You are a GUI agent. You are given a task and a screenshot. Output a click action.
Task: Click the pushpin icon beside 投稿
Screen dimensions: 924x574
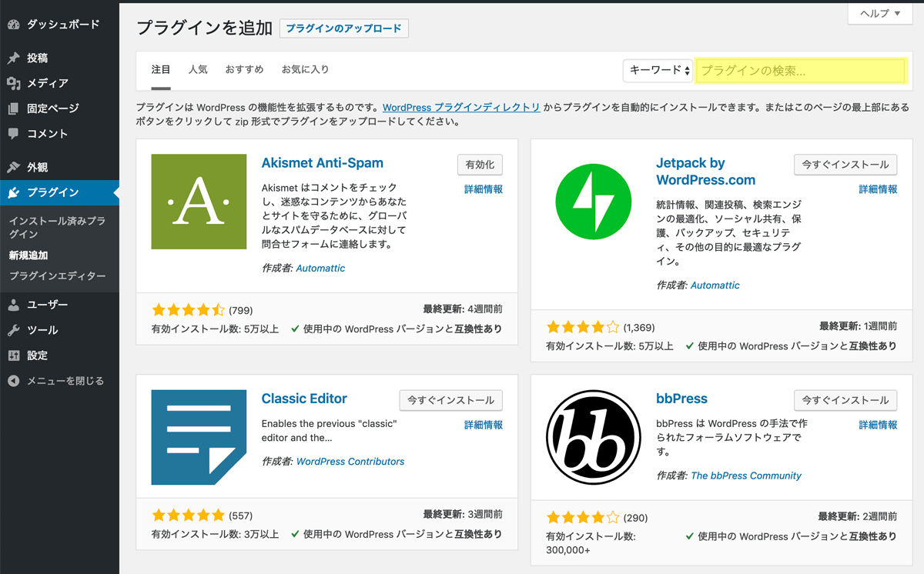click(13, 58)
